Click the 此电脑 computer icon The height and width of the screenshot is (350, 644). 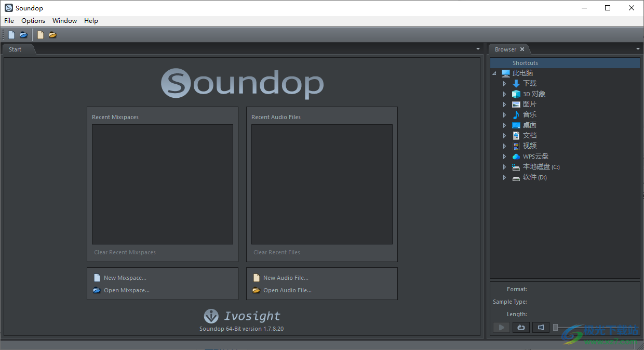[x=506, y=73]
